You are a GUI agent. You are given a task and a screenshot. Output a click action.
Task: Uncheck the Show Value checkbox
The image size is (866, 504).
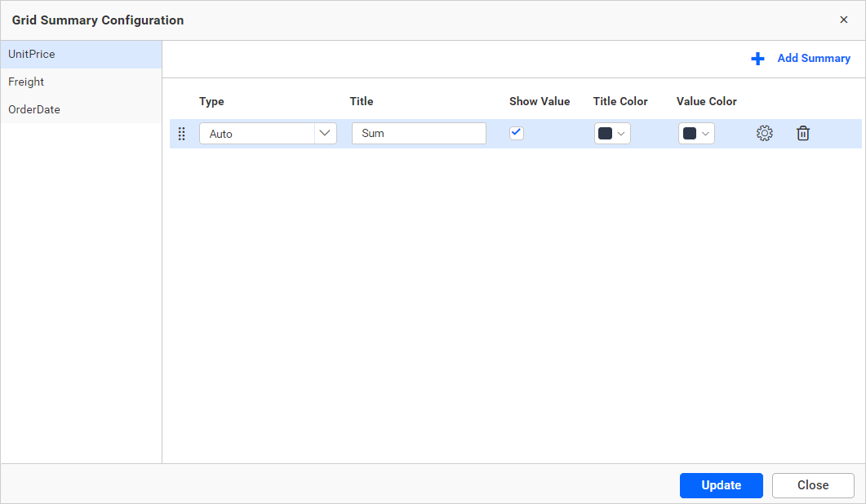coord(516,132)
